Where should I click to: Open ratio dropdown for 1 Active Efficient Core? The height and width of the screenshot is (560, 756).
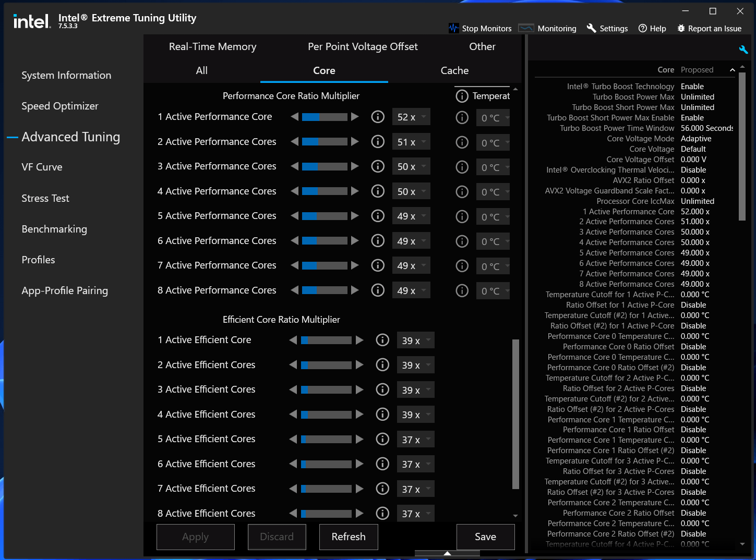click(x=415, y=340)
